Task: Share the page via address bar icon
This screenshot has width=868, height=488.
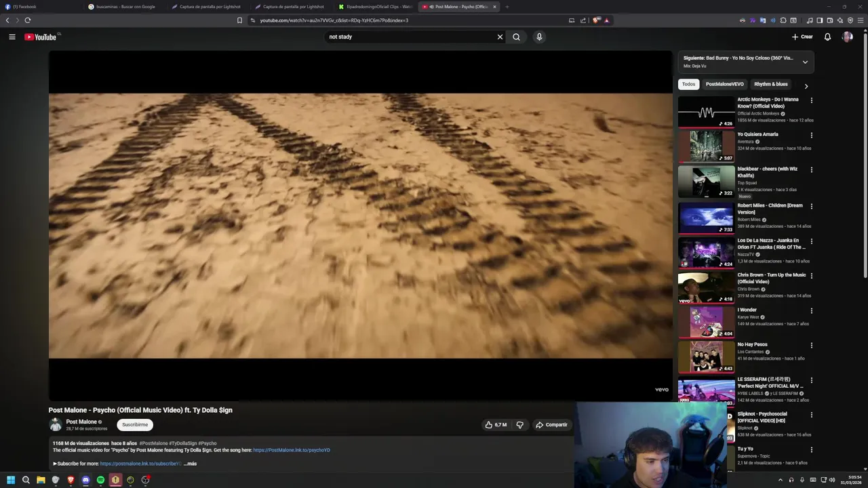Action: (x=583, y=20)
